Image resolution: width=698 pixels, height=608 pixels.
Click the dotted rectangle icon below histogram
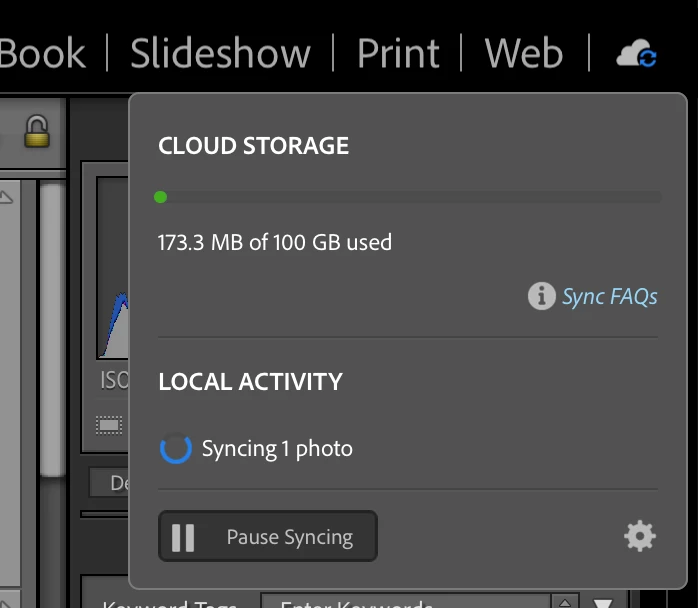(x=109, y=425)
